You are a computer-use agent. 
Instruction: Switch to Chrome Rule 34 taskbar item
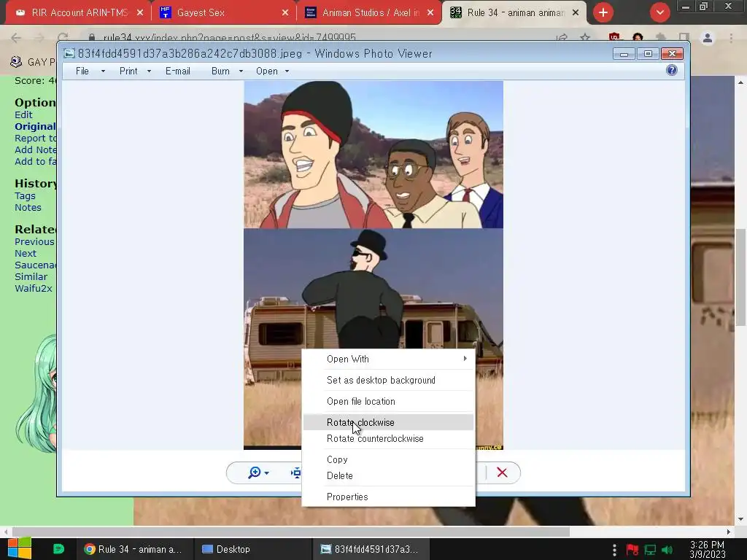click(x=133, y=549)
